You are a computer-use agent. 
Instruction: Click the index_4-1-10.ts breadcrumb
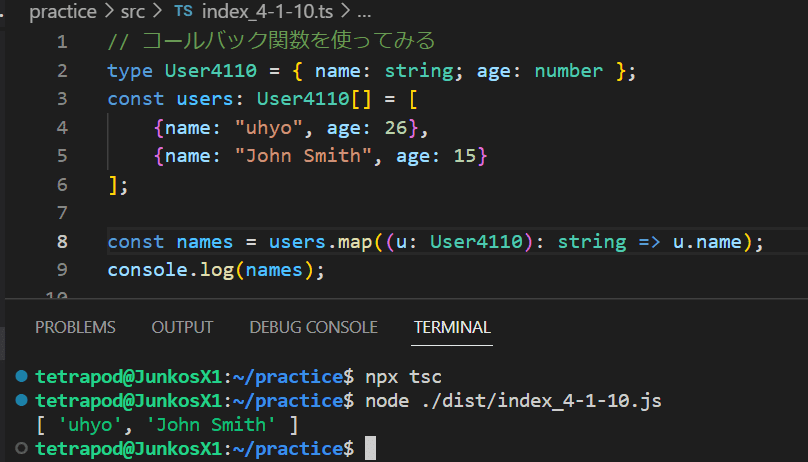267,11
